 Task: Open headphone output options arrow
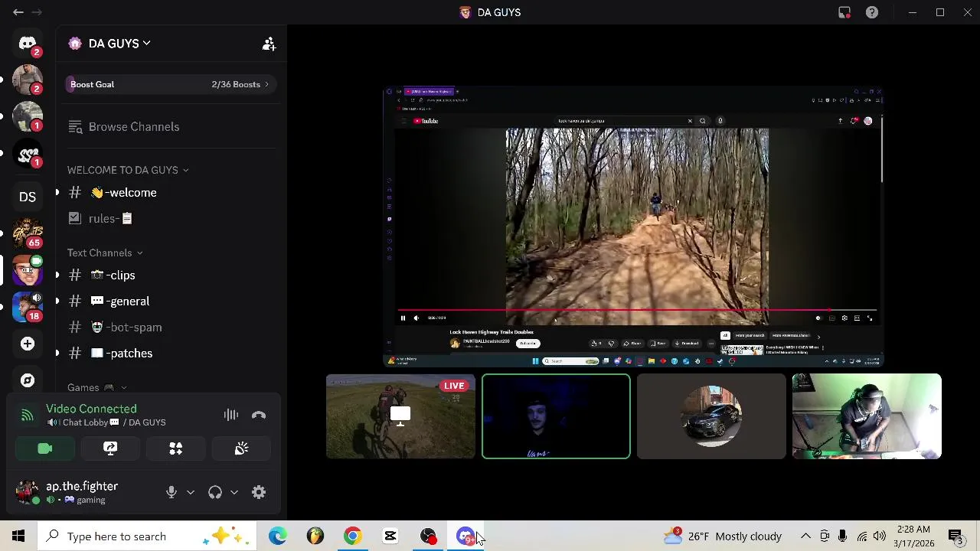click(x=234, y=492)
